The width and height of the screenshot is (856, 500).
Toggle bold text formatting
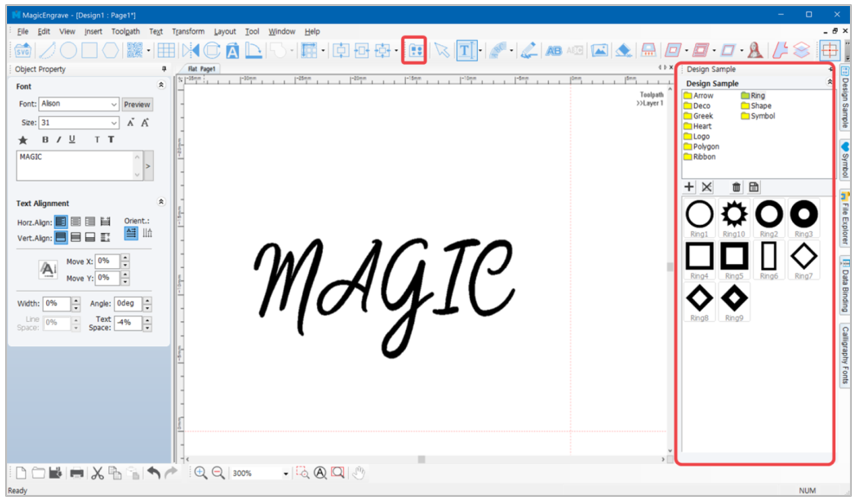click(45, 140)
